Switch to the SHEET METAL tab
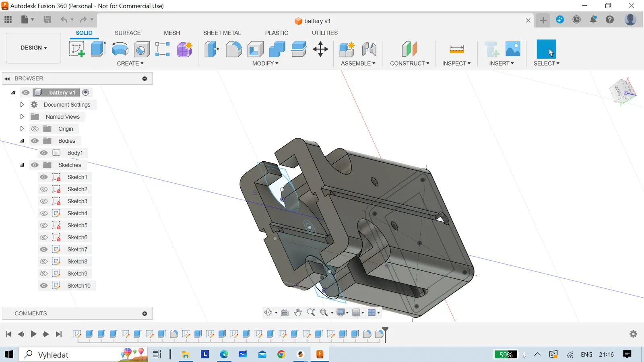 [222, 33]
